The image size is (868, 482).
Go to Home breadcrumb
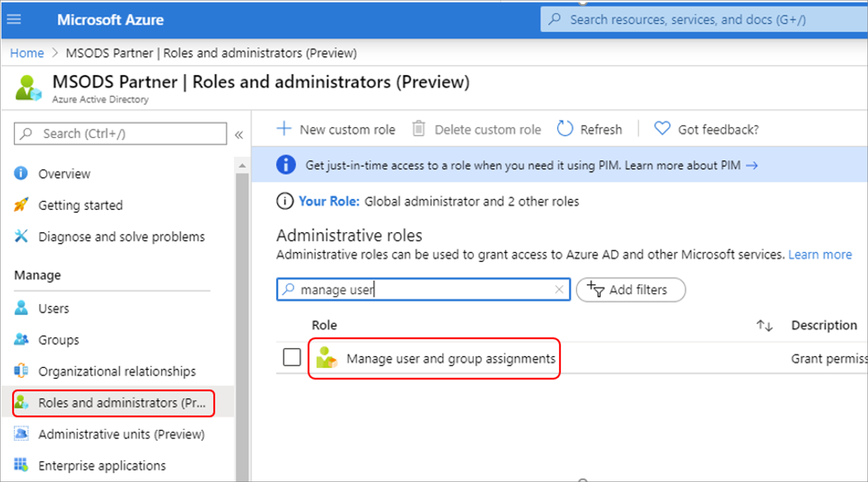pos(27,53)
